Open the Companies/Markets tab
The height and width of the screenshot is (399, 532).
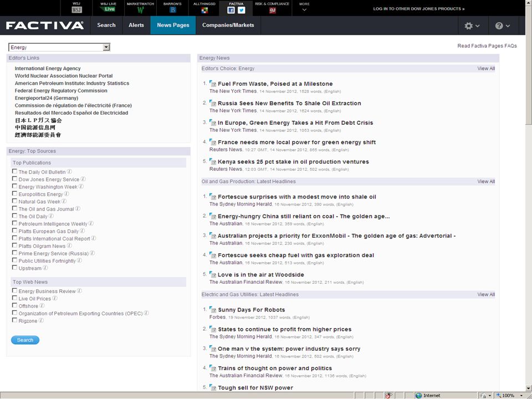coord(228,25)
